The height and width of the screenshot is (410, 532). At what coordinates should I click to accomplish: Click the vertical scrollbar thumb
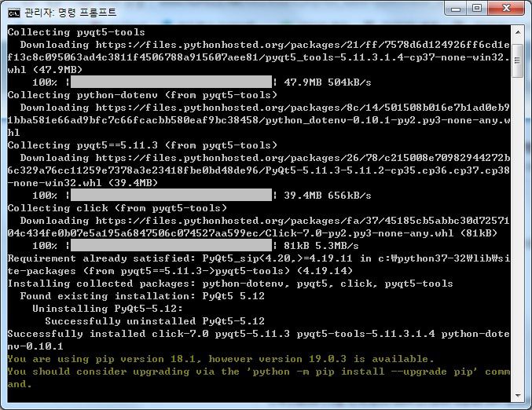coord(518,61)
